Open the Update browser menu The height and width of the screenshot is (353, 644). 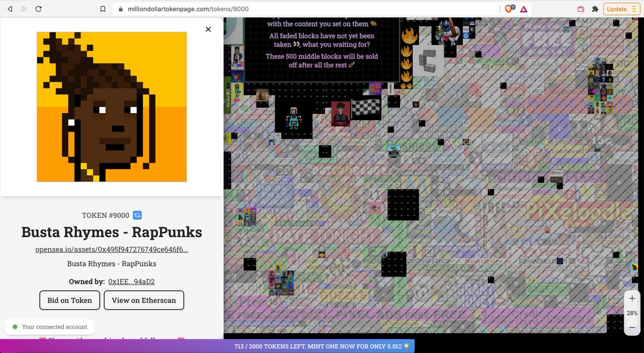[621, 9]
